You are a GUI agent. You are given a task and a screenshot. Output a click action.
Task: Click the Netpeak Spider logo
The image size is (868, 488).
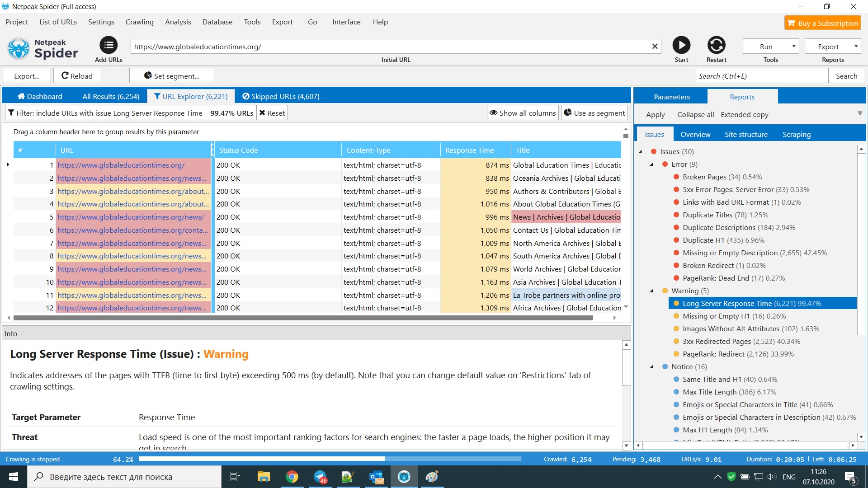pos(43,49)
